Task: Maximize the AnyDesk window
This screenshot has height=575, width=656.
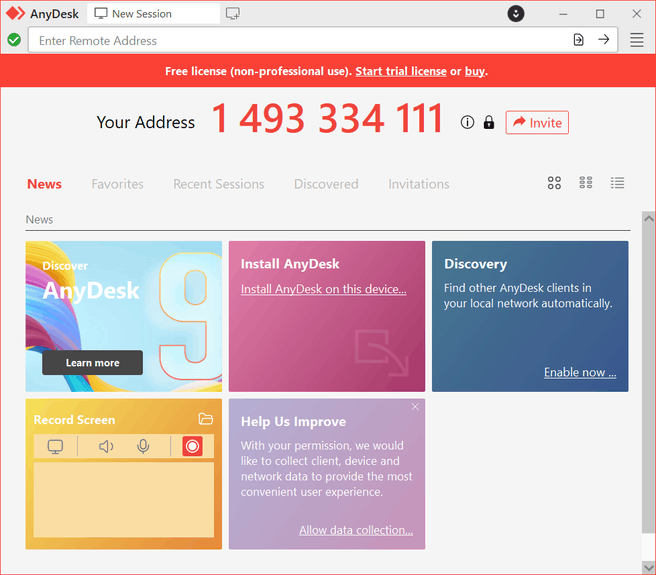Action: pos(600,14)
